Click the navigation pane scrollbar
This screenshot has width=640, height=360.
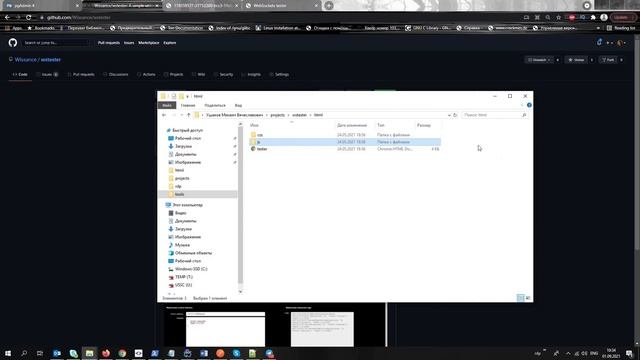click(240, 206)
